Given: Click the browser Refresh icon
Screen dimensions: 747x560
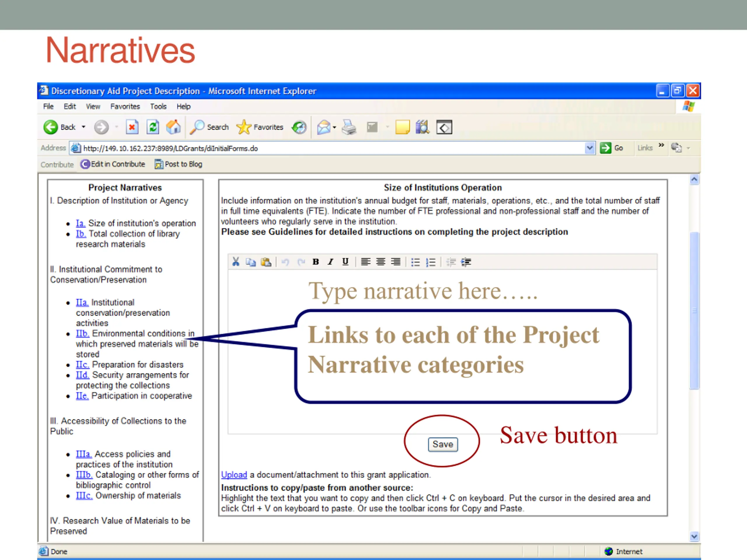Looking at the screenshot, I should pos(153,127).
